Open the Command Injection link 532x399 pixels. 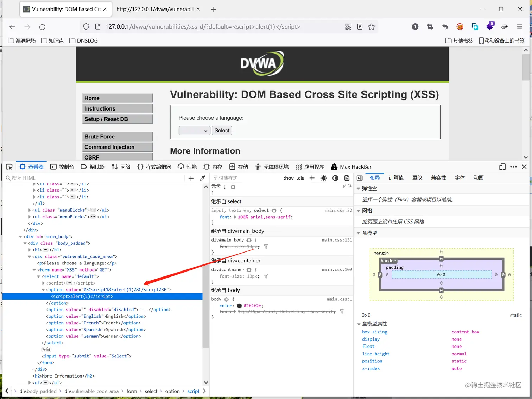click(118, 147)
